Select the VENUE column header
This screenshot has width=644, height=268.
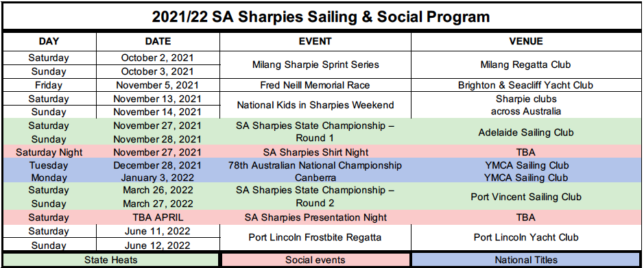click(526, 41)
